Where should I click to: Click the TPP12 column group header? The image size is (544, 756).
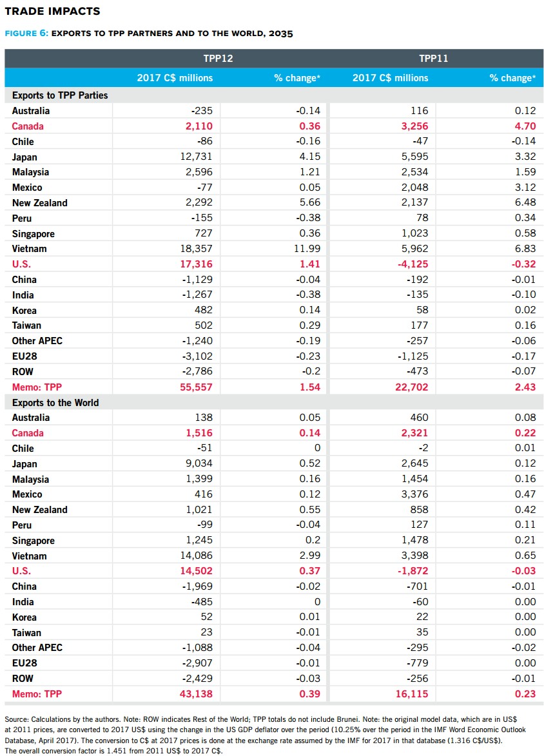click(218, 59)
